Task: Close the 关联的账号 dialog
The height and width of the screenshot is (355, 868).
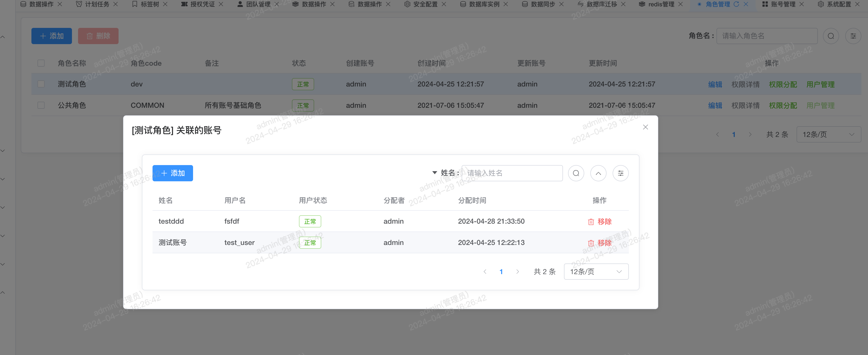Action: [x=645, y=127]
